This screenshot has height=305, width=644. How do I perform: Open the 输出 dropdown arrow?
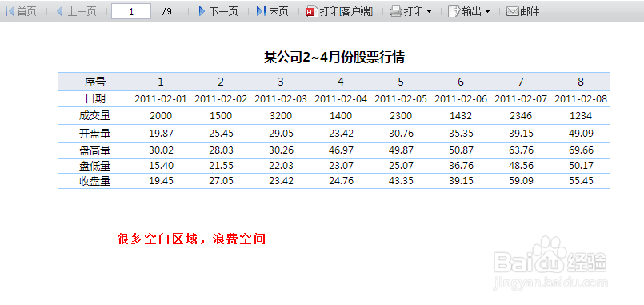[488, 12]
